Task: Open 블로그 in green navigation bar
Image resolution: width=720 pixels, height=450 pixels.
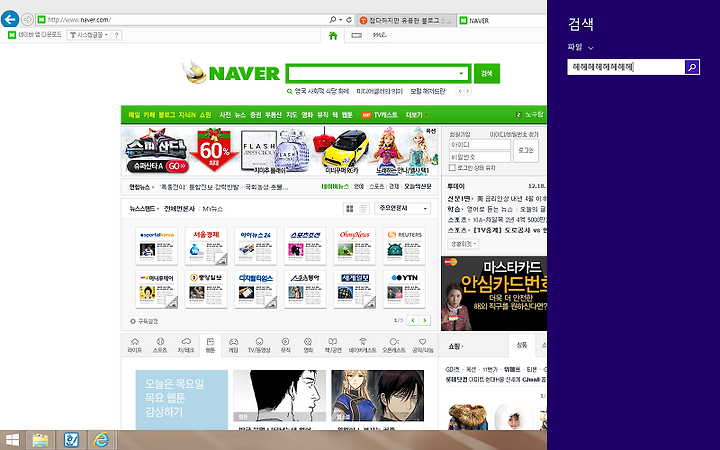Action: pos(167,115)
